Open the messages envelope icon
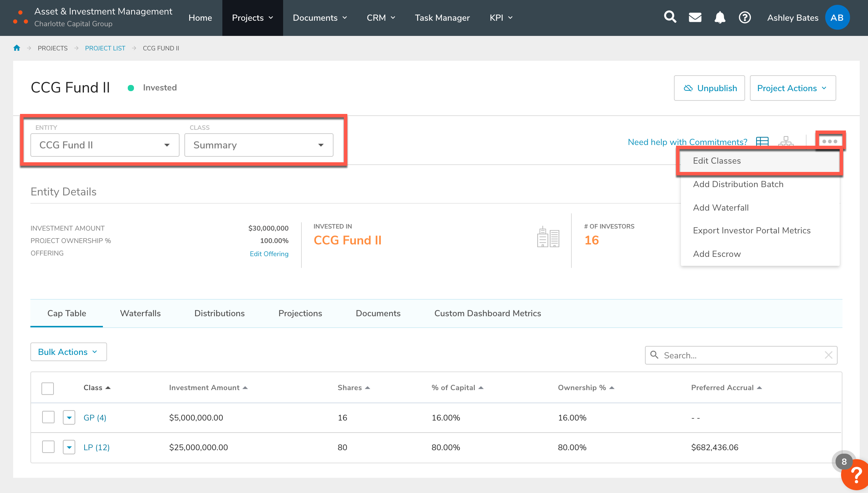Screen dimensions: 868x493 coord(695,17)
